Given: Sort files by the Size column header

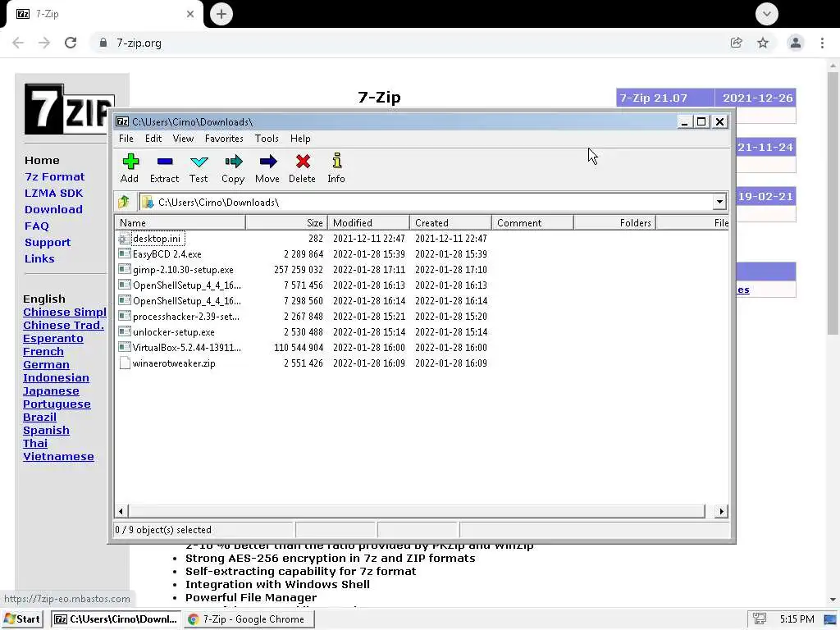Looking at the screenshot, I should point(286,223).
